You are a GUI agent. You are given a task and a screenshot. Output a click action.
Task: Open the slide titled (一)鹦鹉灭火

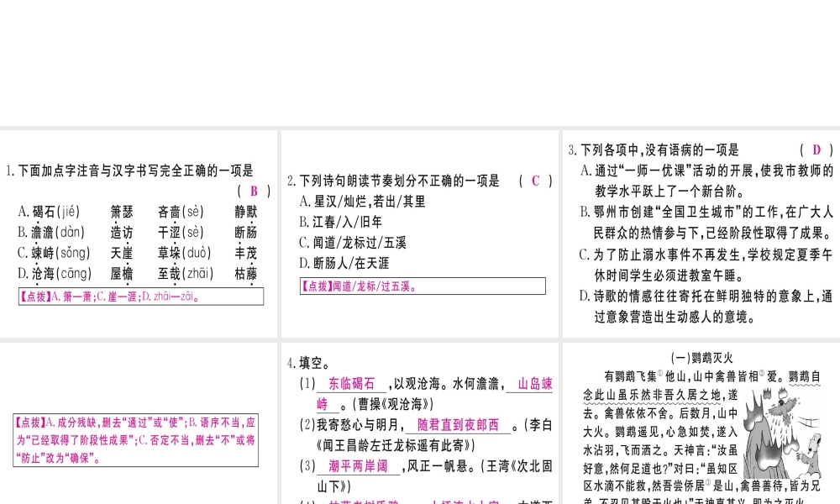[701, 423]
